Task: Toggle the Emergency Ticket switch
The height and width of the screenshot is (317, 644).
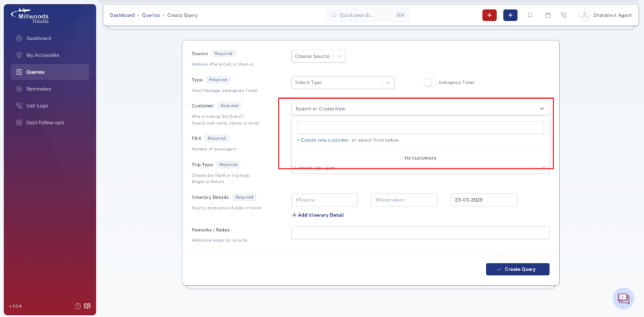Action: pos(430,82)
